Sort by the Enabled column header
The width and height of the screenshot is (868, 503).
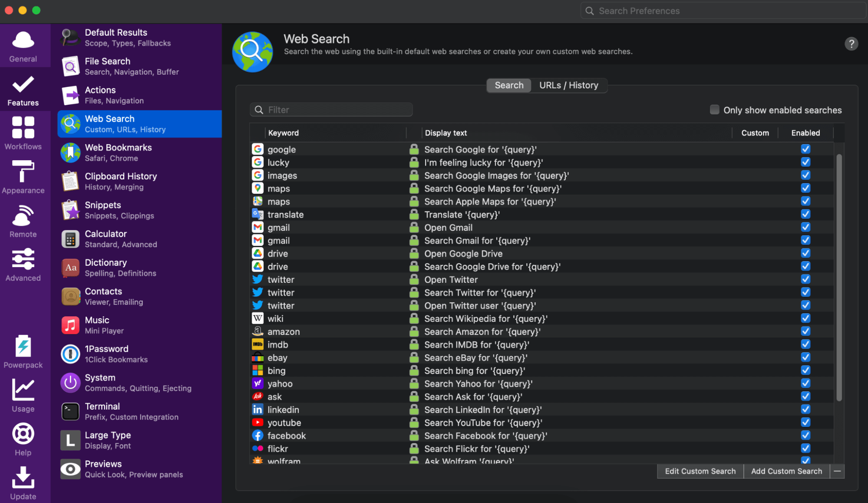(805, 133)
